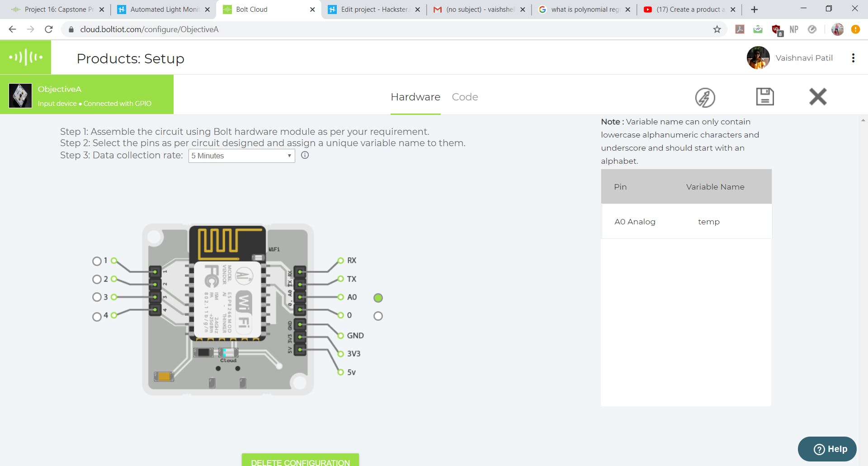
Task: Click the Bolt logo in the header
Action: coord(26,57)
